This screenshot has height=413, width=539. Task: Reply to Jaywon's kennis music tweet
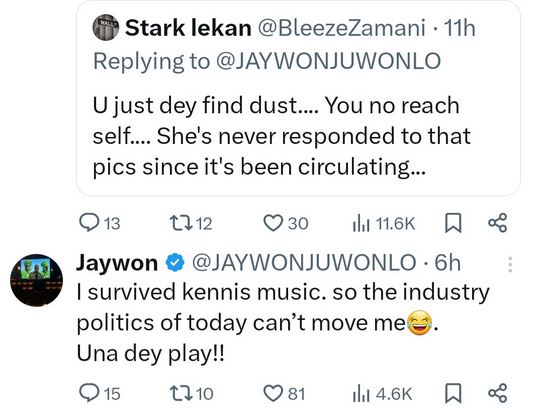pyautogui.click(x=100, y=393)
